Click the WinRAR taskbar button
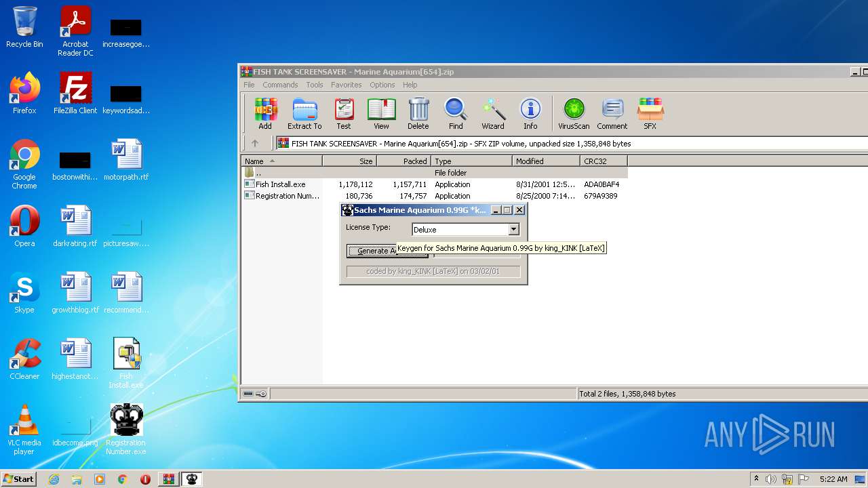Image resolution: width=868 pixels, height=488 pixels. tap(168, 479)
